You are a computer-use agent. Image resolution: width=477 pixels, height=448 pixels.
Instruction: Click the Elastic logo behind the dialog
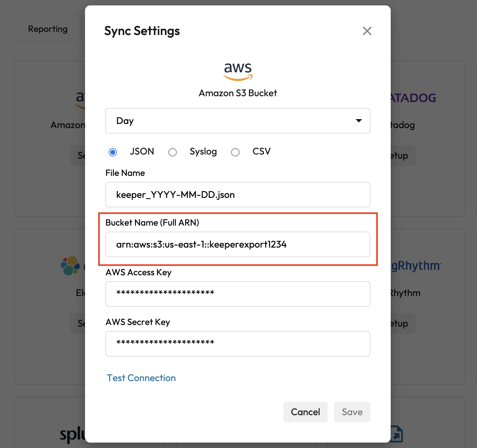tap(70, 265)
